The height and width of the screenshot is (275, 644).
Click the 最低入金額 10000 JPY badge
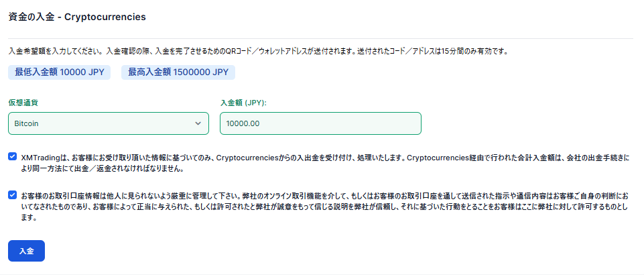(59, 72)
